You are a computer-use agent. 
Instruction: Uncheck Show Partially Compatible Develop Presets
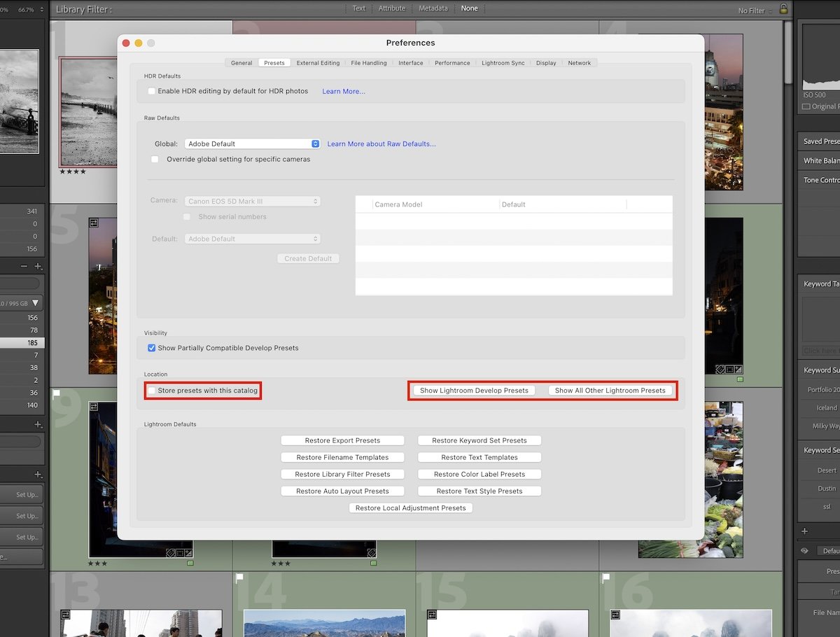tap(152, 348)
